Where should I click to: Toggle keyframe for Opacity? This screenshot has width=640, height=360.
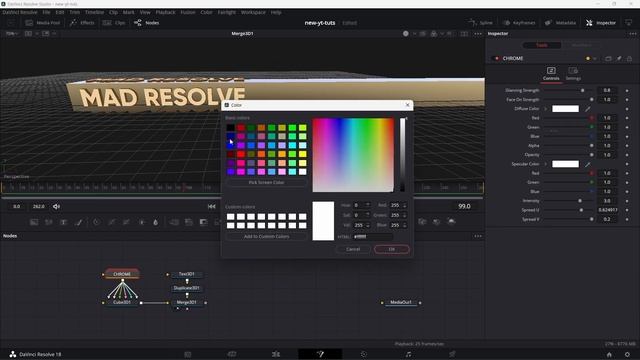click(x=627, y=155)
